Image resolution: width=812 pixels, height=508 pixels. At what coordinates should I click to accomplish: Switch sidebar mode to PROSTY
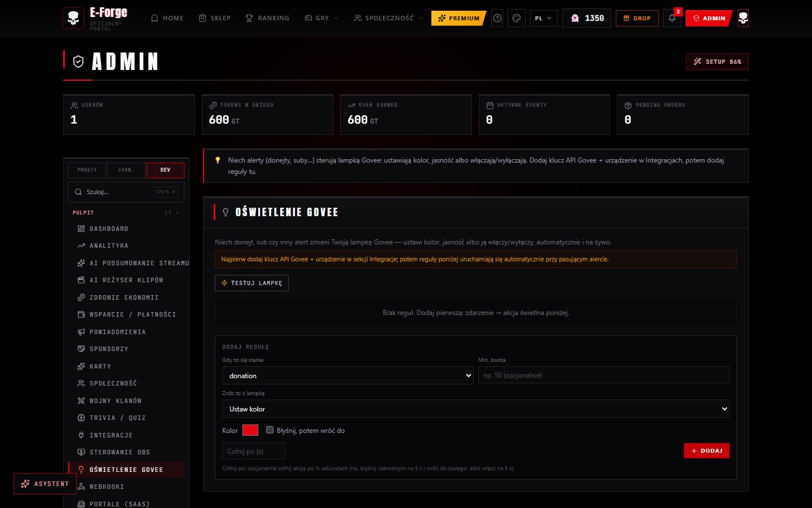[x=87, y=170]
